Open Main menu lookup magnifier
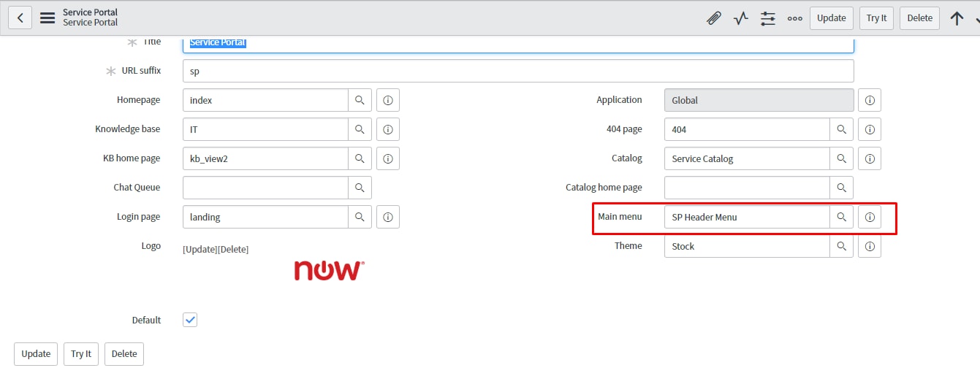Image resolution: width=980 pixels, height=376 pixels. pos(841,217)
